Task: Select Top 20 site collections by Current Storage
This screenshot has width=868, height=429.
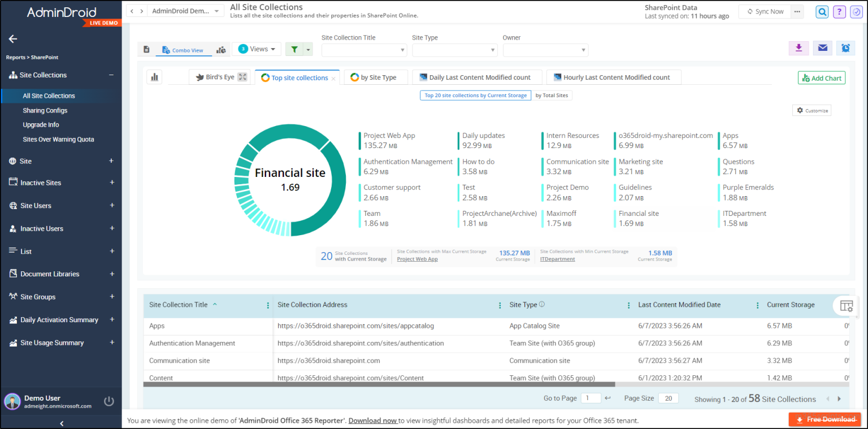Action: pos(475,95)
